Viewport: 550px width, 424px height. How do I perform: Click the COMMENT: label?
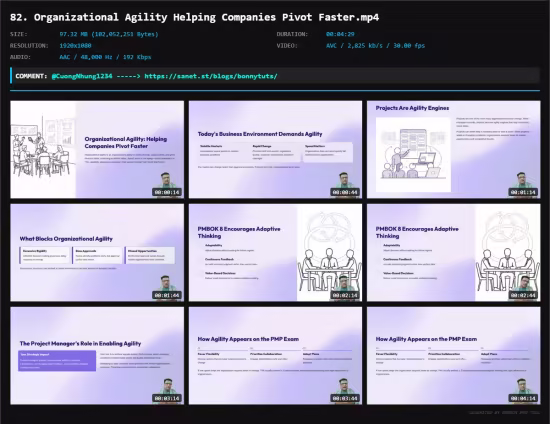pyautogui.click(x=31, y=76)
